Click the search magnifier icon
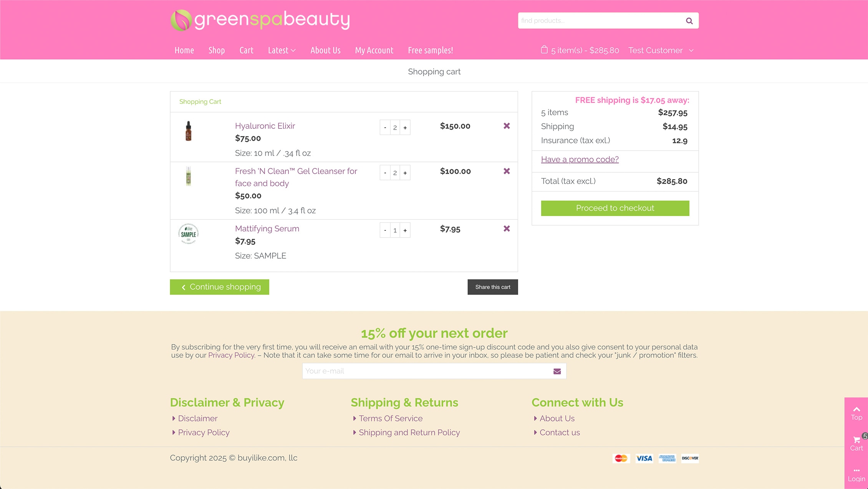The height and width of the screenshot is (489, 868). click(x=689, y=21)
